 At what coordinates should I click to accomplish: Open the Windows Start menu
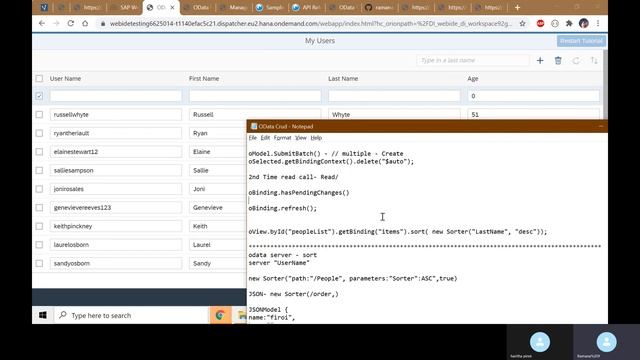tap(42, 315)
